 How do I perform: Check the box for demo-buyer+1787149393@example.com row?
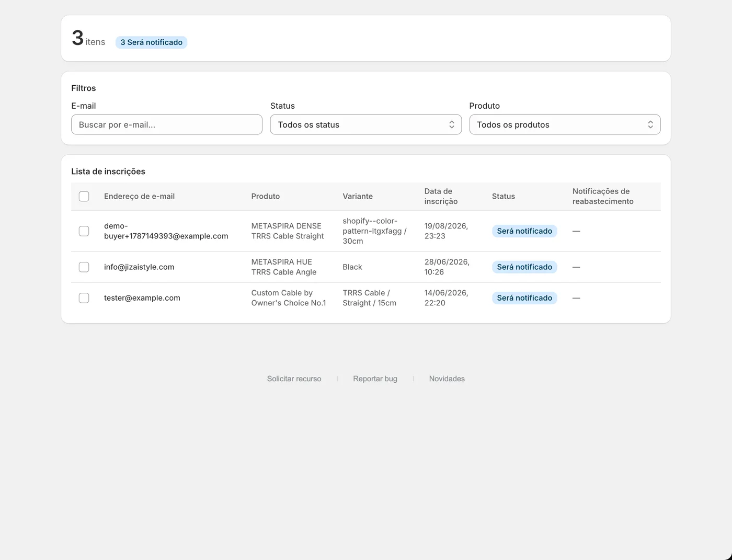[84, 231]
